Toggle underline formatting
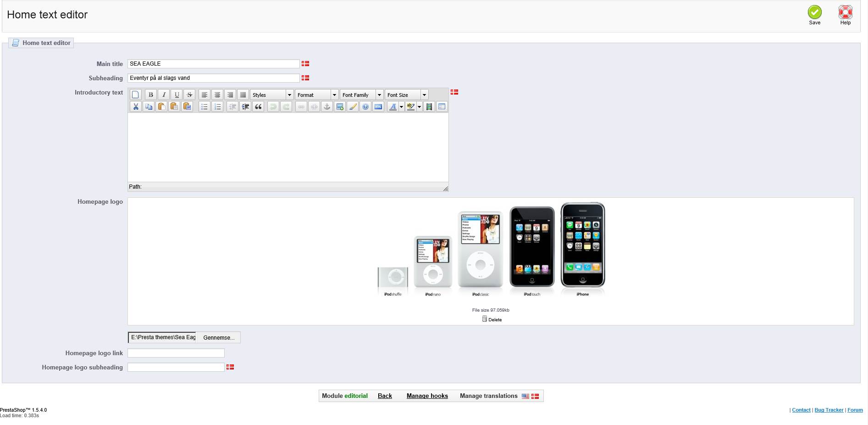868x425 pixels. [x=177, y=95]
